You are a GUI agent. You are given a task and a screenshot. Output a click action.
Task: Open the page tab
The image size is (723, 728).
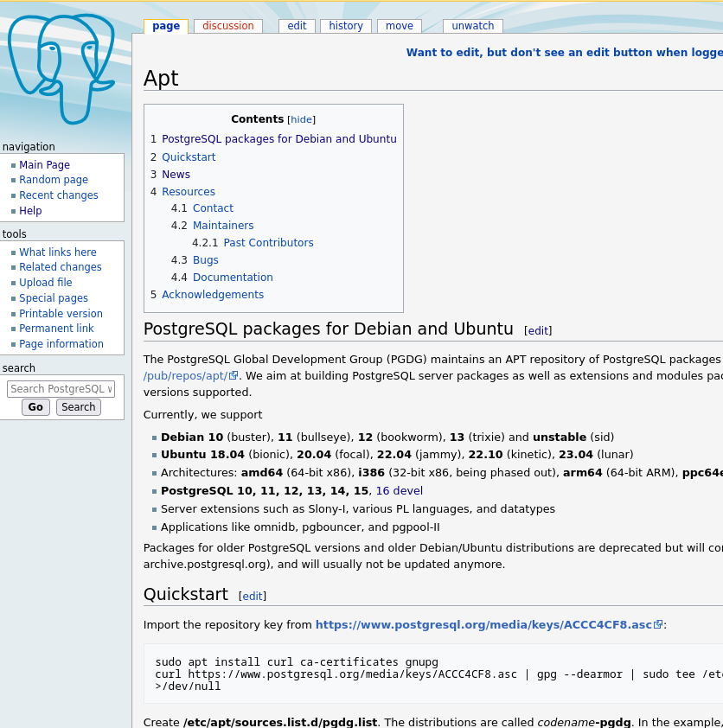coord(166,26)
